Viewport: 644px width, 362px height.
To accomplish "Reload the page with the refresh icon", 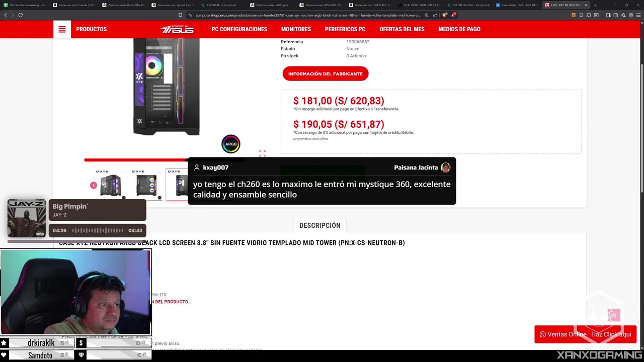I will coord(20,15).
